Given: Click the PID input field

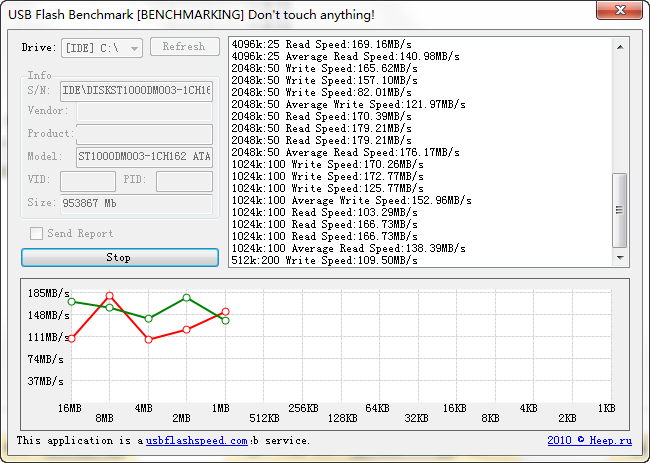Looking at the screenshot, I should (184, 180).
